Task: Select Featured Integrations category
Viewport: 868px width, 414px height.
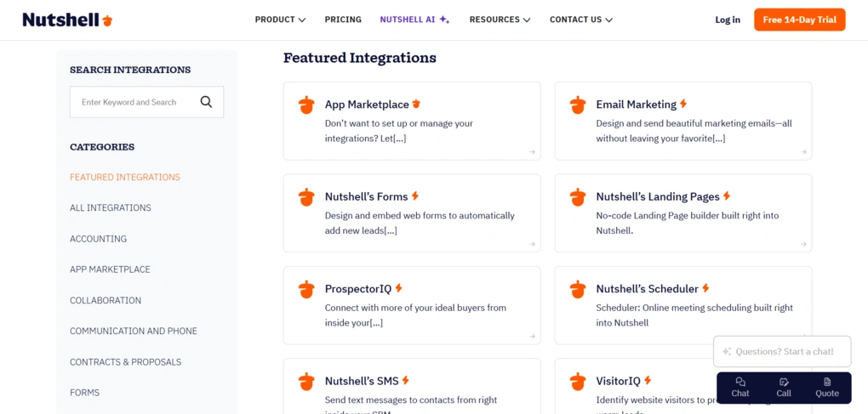Action: tap(125, 178)
